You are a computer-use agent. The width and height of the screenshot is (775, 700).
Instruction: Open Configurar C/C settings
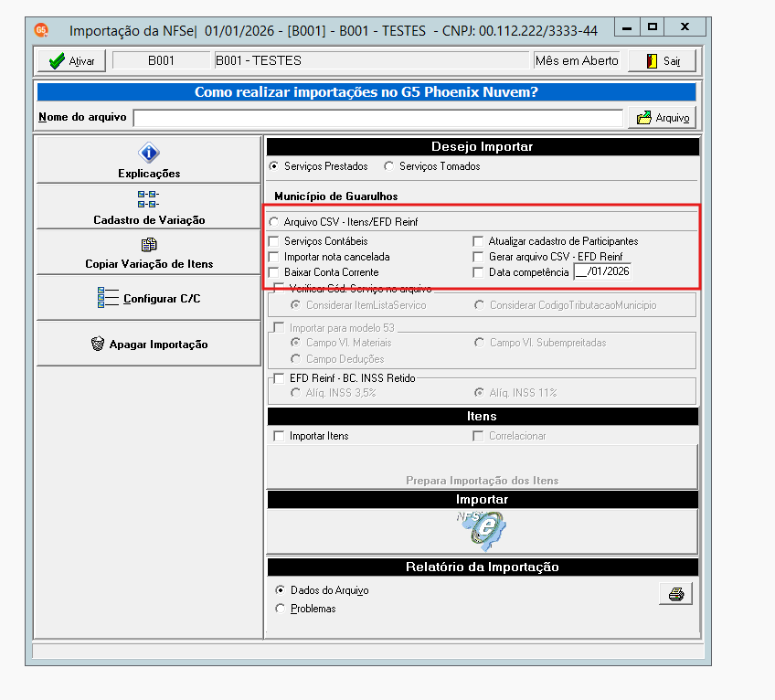click(149, 298)
